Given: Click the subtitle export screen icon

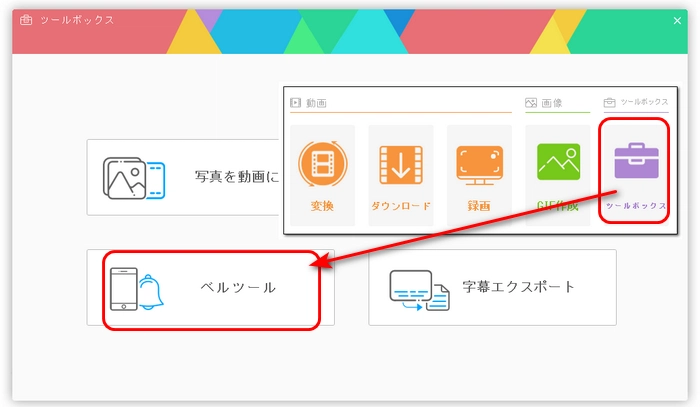Looking at the screenshot, I should point(419,290).
